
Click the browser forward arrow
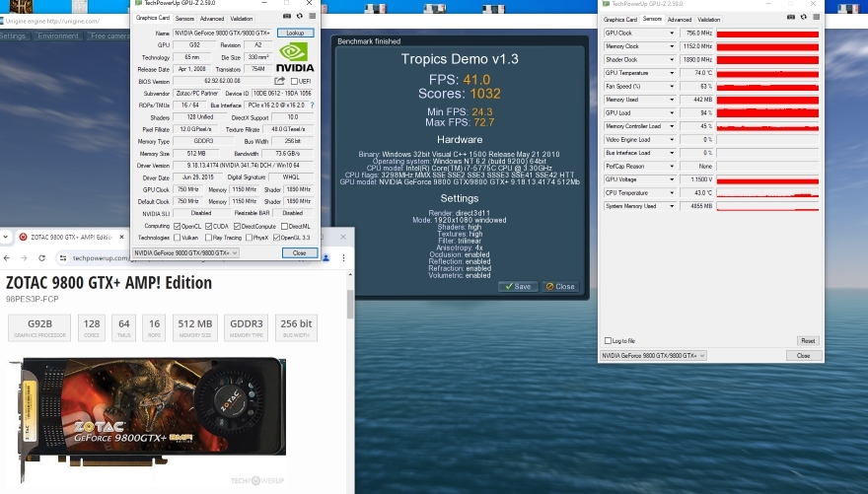click(x=24, y=257)
